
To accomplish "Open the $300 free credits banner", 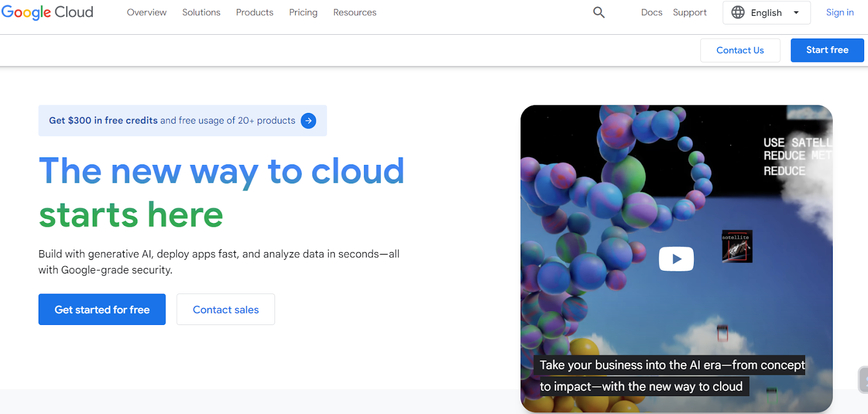I will tap(182, 120).
